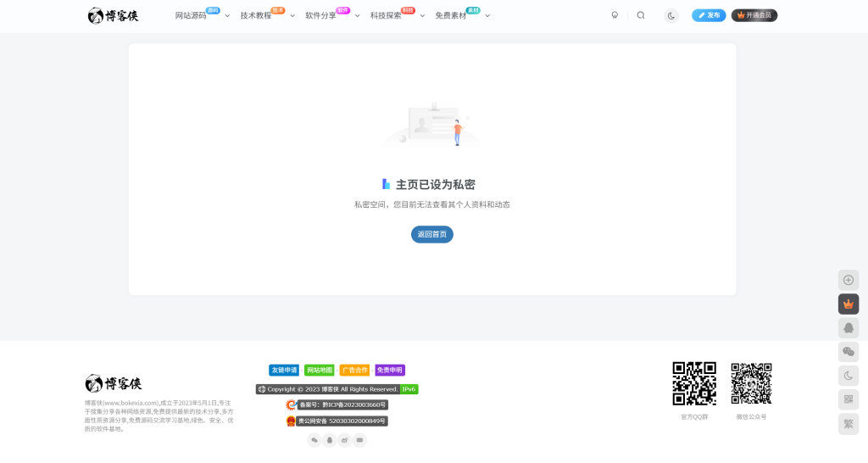This screenshot has height=463, width=868.
Task: Click the blue 发布 button
Action: pyautogui.click(x=709, y=15)
